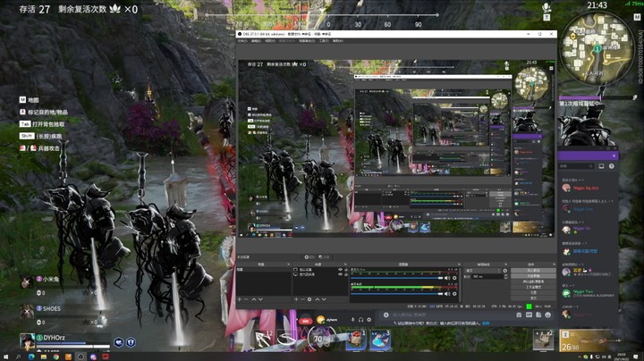Open Windows notification center icon
The image size is (644, 361).
click(635, 357)
